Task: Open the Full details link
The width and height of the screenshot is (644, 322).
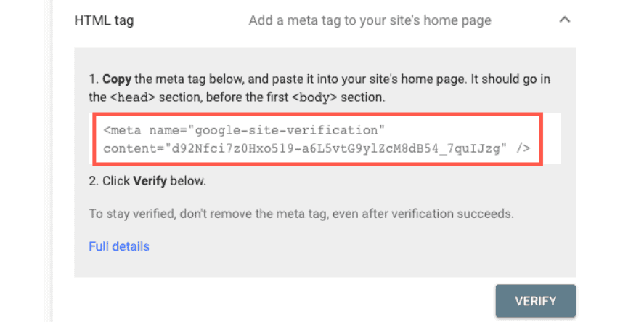Action: 119,246
